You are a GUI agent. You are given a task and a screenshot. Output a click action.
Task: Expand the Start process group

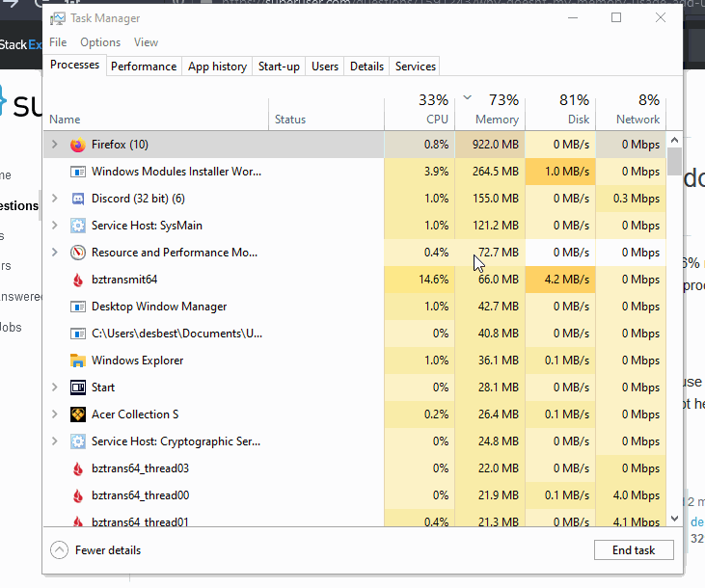coord(55,388)
